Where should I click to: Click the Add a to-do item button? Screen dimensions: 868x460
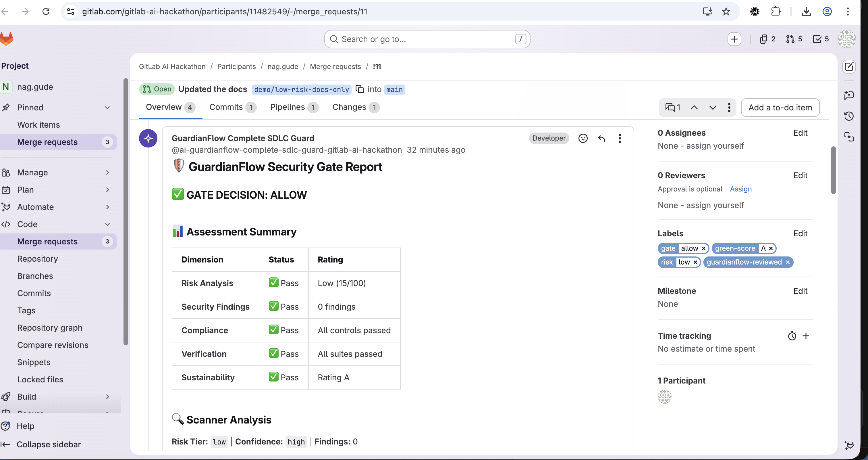coord(780,108)
